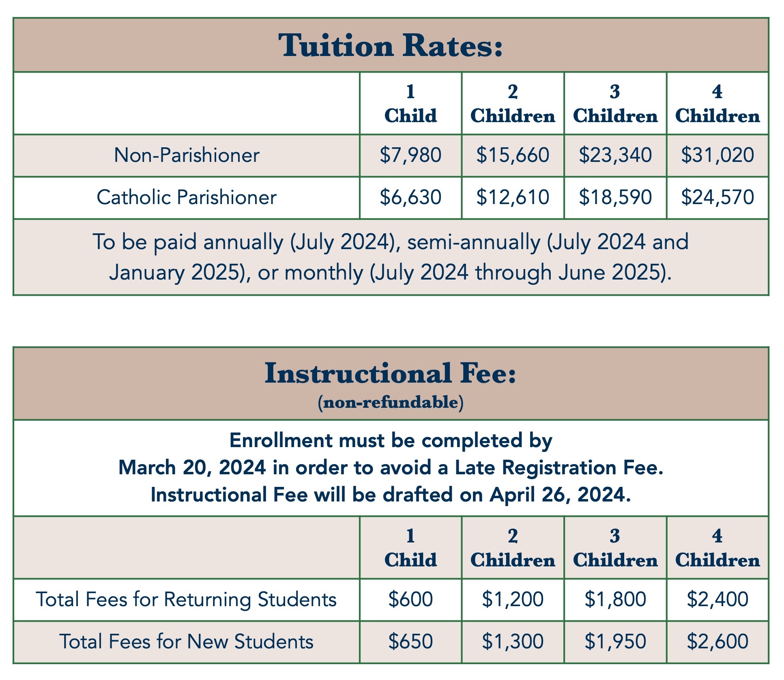
Task: Click the $31,020 tuition amount
Action: coord(717,155)
